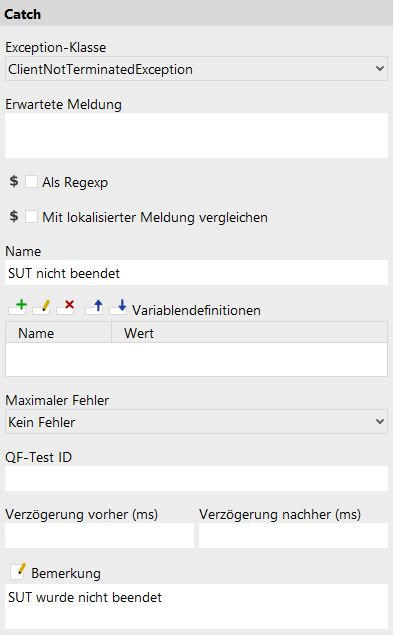Image resolution: width=393 pixels, height=635 pixels.
Task: Open the Exception-Klasse dropdown
Action: point(196,69)
